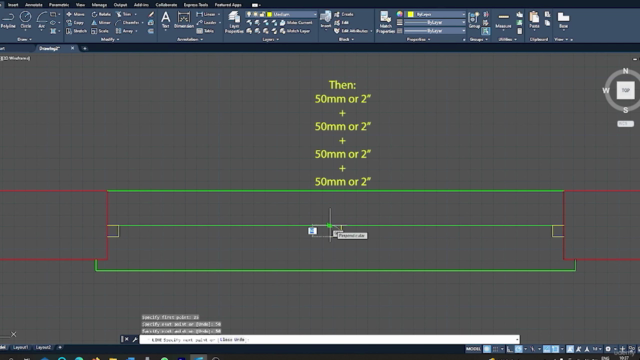Expand the Annotation panel
This screenshot has width=640, height=360.
pyautogui.click(x=190, y=40)
